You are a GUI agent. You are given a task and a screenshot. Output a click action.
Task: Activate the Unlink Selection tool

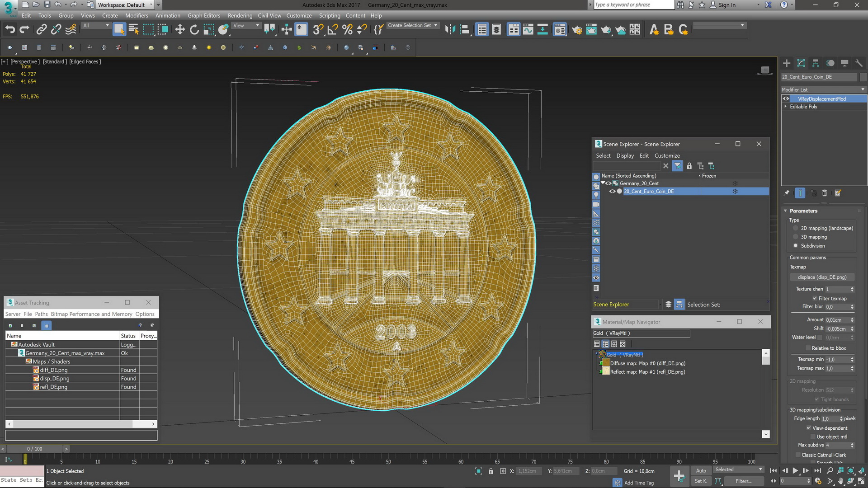pyautogui.click(x=56, y=30)
